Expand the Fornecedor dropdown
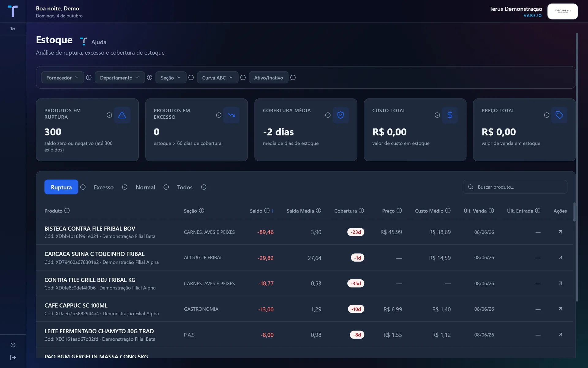 pos(62,78)
